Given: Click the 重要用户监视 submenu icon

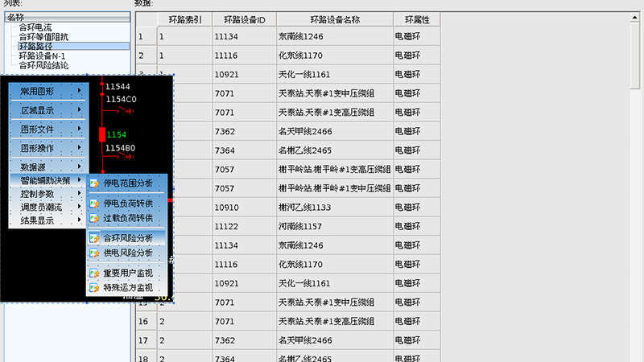Looking at the screenshot, I should pyautogui.click(x=94, y=274).
